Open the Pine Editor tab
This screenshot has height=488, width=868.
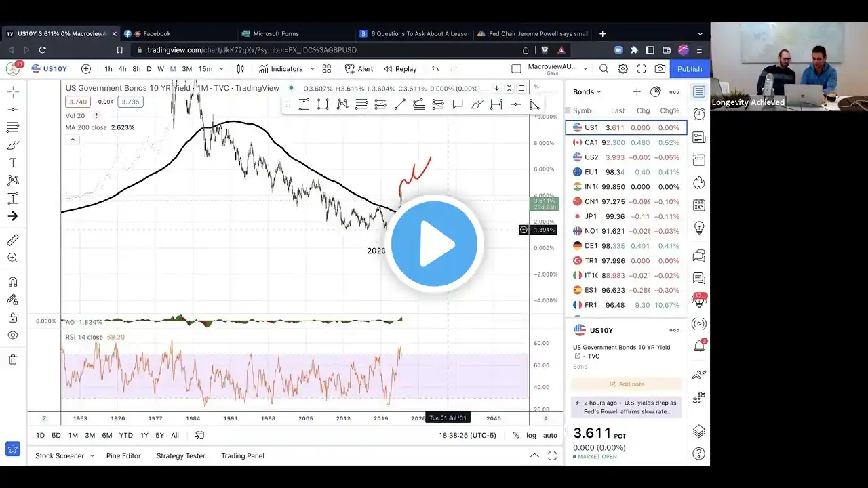tap(123, 455)
